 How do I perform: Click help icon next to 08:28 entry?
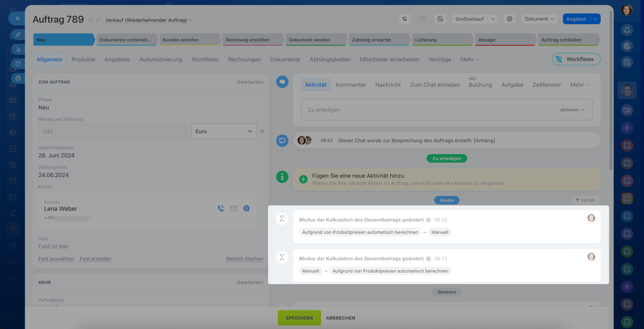pos(429,220)
